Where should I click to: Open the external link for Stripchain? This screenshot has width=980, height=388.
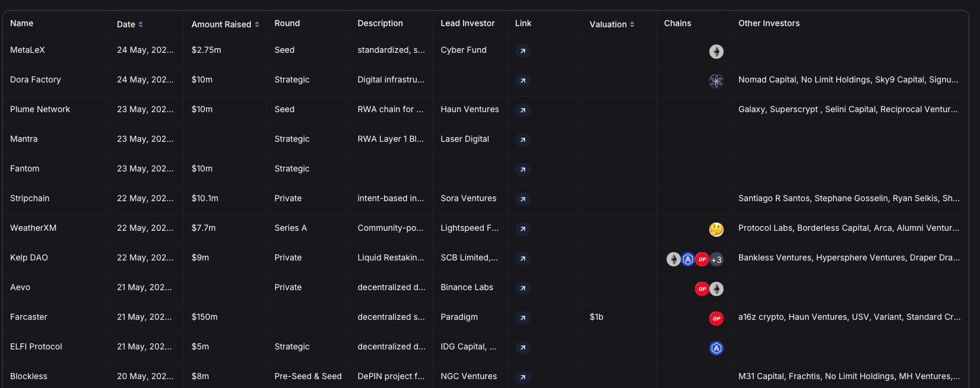[x=522, y=199]
